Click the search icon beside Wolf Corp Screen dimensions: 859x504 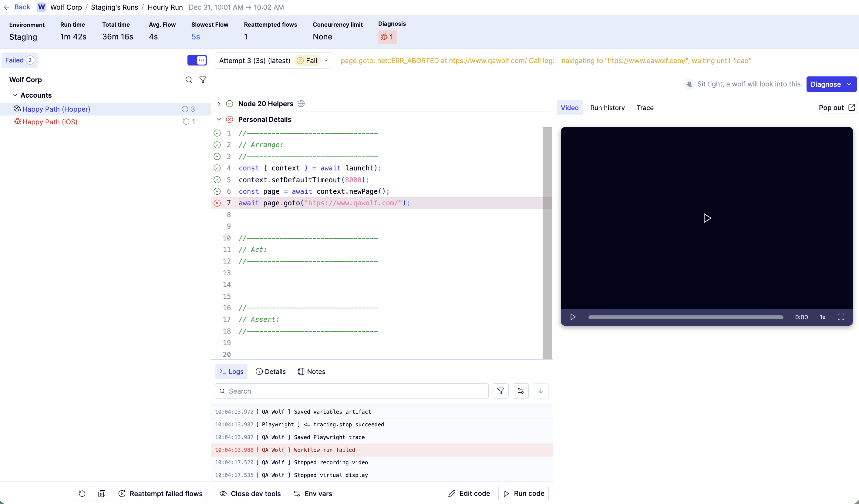coord(188,80)
